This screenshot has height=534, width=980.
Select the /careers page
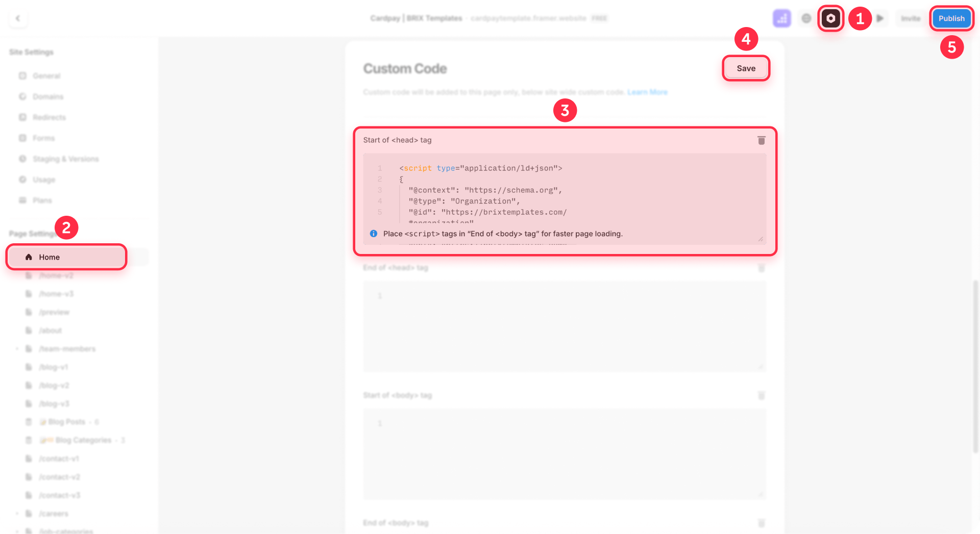(54, 514)
